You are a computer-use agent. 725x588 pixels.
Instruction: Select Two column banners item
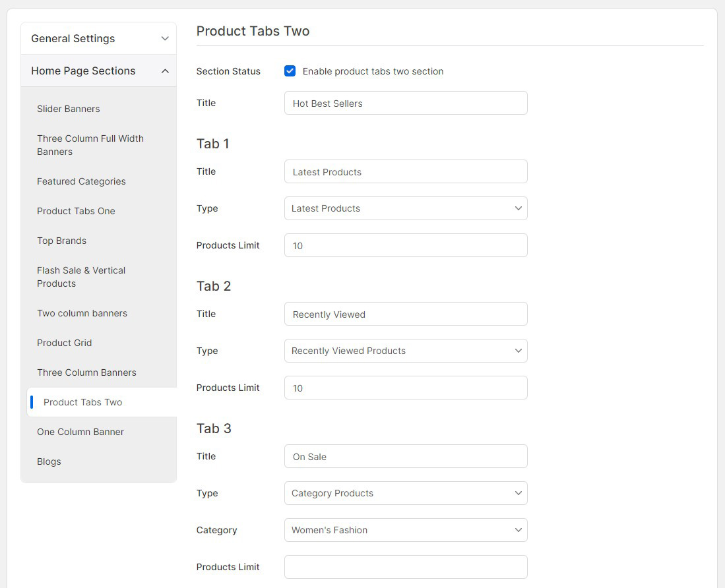point(82,313)
